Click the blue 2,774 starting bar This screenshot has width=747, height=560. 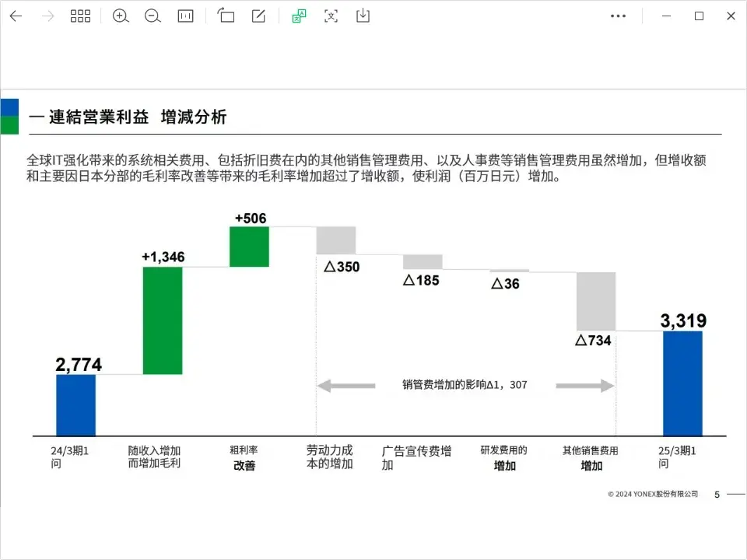pyautogui.click(x=75, y=405)
